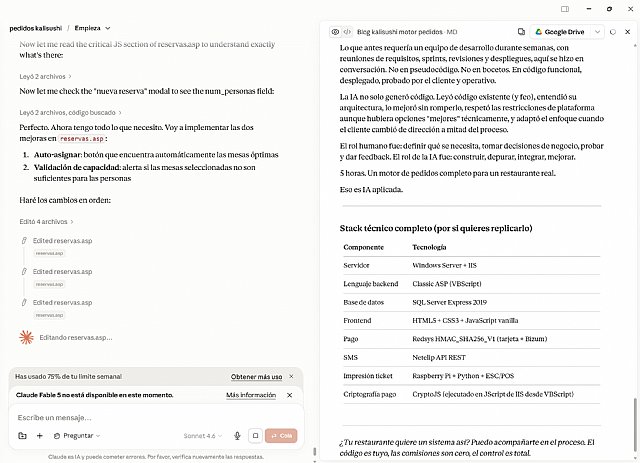Image resolution: width=640 pixels, height=463 pixels.
Task: Open the pedidos kalisushi project breadcrumb
Action: pyautogui.click(x=36, y=28)
